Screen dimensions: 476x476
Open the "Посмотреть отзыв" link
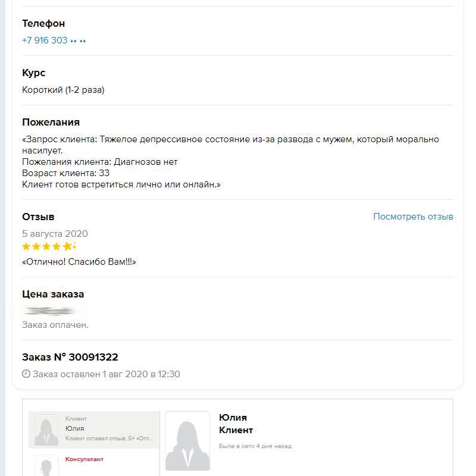coord(413,217)
